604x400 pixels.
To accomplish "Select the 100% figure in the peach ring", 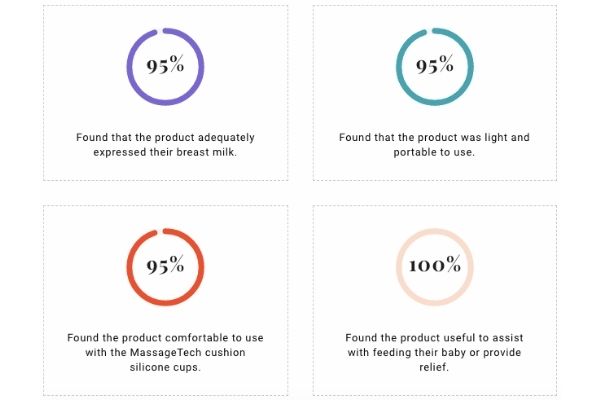I will (x=434, y=266).
